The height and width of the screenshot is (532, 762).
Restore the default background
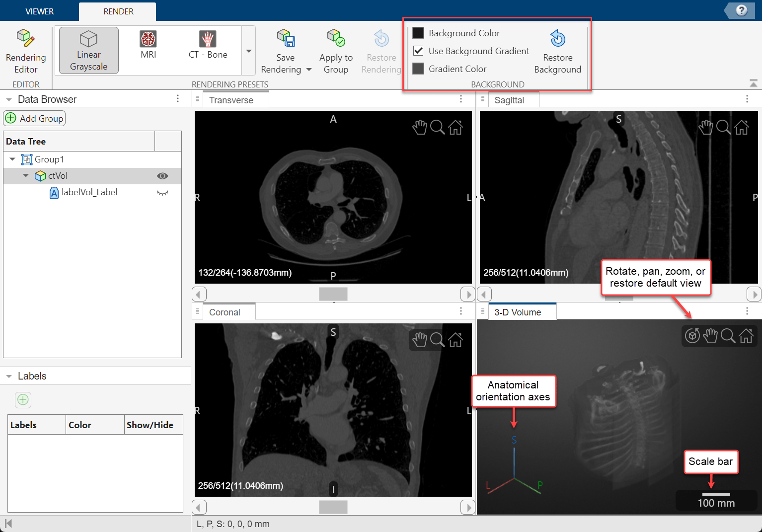pyautogui.click(x=557, y=50)
